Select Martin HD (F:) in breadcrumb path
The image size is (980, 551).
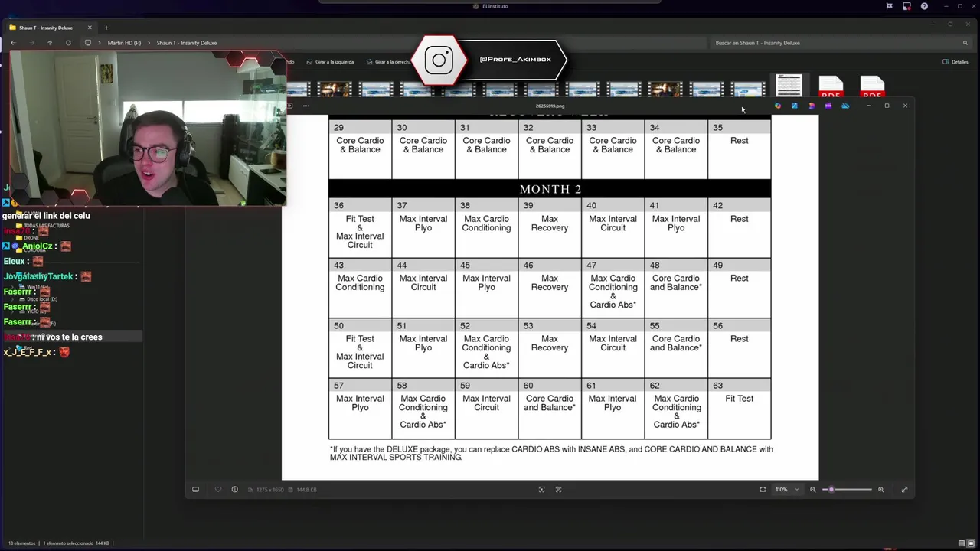pyautogui.click(x=124, y=43)
